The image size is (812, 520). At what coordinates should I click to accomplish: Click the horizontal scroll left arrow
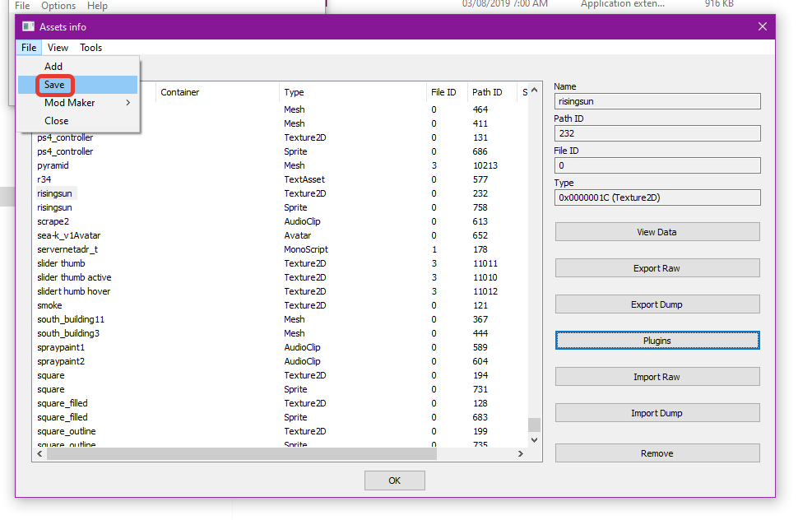(x=39, y=453)
